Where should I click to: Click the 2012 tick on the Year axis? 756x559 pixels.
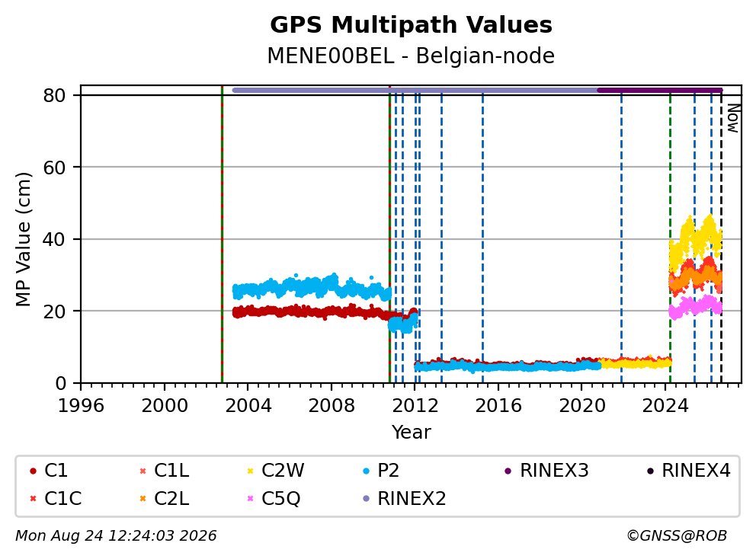[x=415, y=406]
